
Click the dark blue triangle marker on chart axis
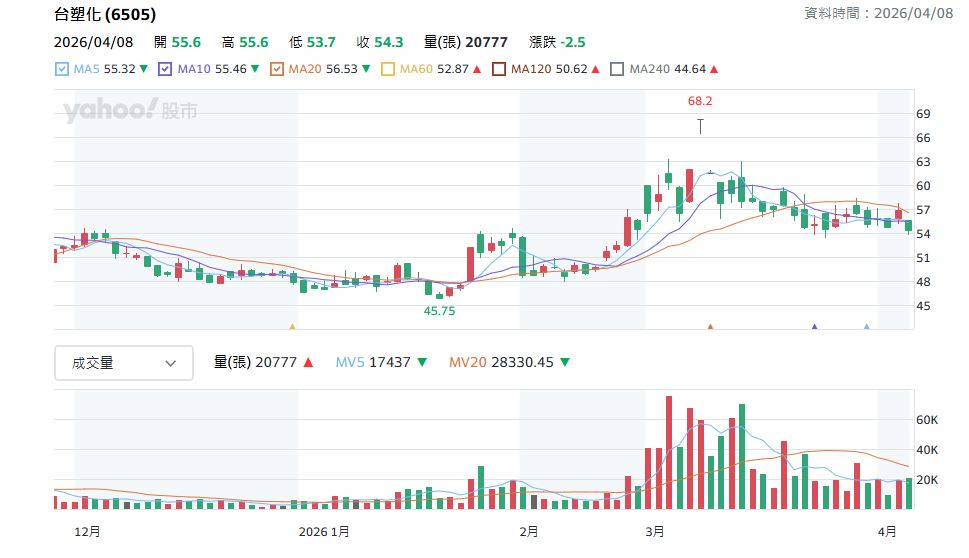pos(814,326)
